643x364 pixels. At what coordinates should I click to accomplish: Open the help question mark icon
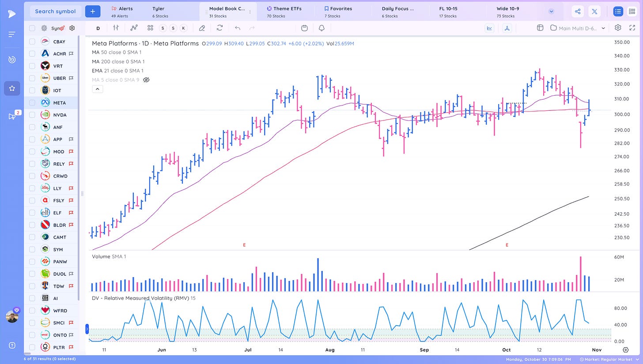click(12, 345)
